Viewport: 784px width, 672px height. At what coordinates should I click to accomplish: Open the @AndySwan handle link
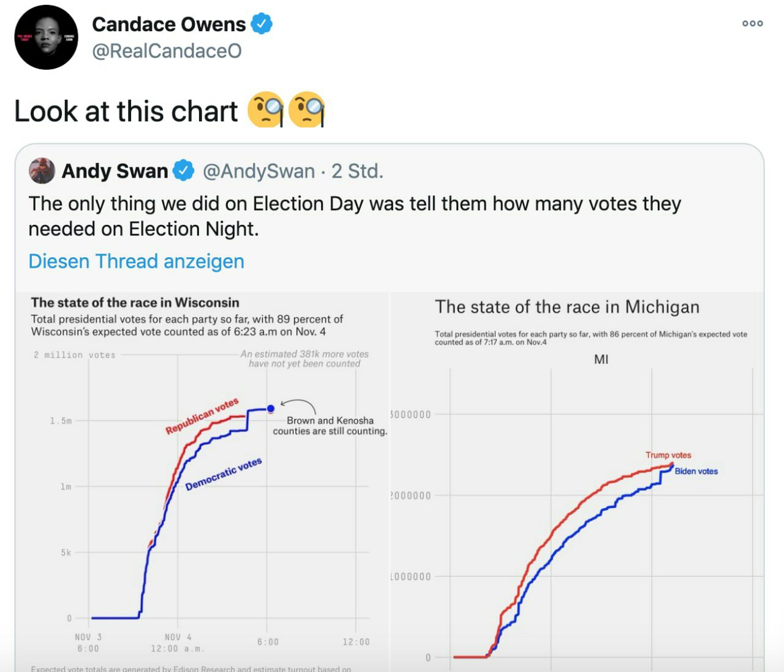click(258, 171)
